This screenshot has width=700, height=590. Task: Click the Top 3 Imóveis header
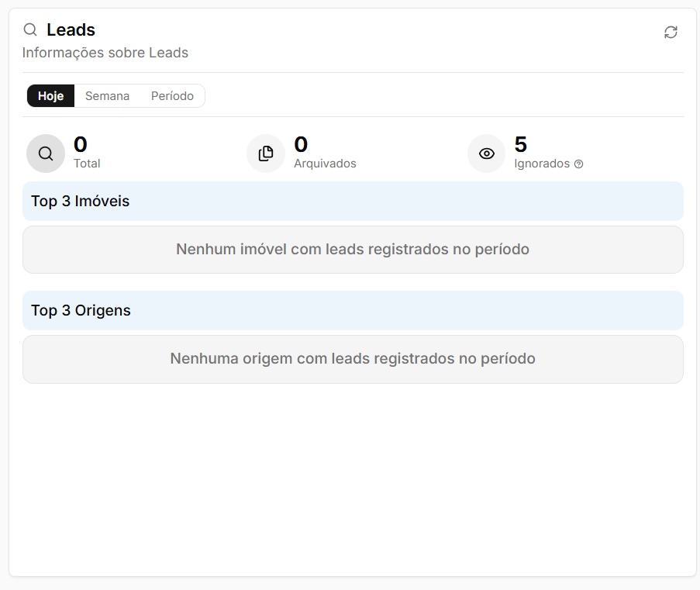pyautogui.click(x=353, y=202)
